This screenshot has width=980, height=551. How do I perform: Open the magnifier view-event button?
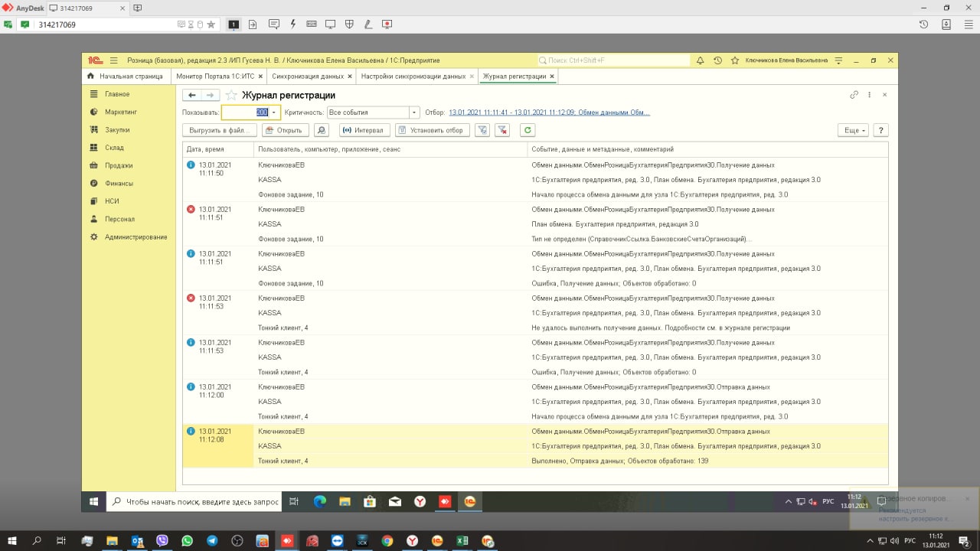coord(322,130)
